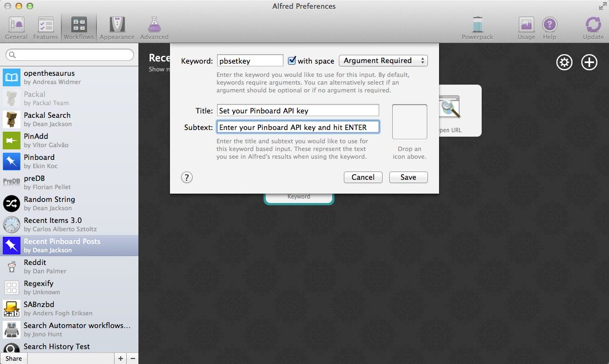The height and width of the screenshot is (364, 609).
Task: Select the Reddit alien icon
Action: pos(11,266)
